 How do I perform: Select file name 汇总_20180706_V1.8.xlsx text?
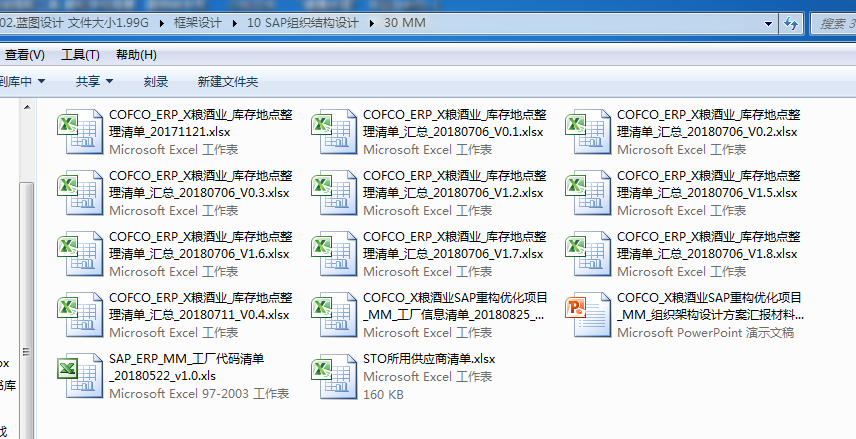[x=707, y=254]
